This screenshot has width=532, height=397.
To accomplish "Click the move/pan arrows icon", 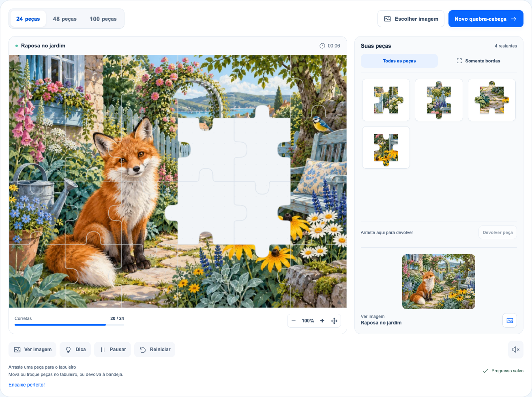I will [335, 321].
